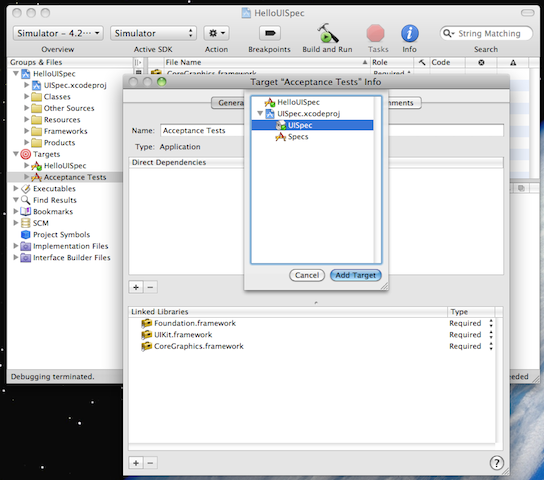Toggle the Breakpoints toolbar button
This screenshot has height=480, width=544.
(270, 33)
